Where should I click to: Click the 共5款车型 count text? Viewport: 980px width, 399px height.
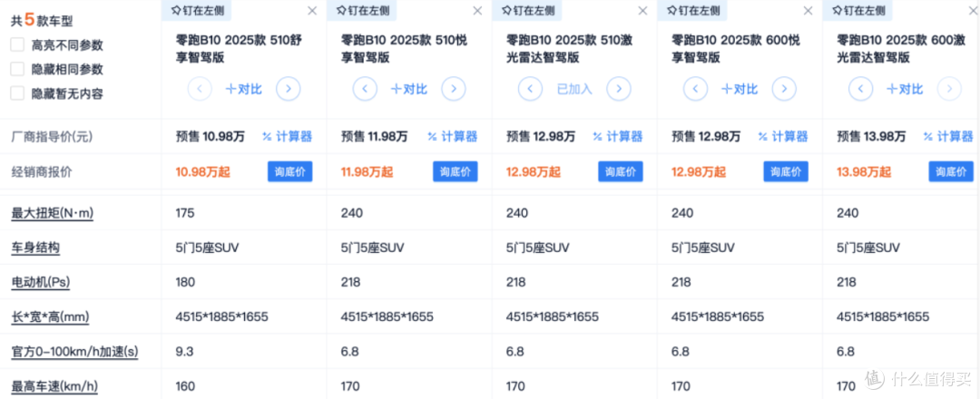tap(42, 21)
